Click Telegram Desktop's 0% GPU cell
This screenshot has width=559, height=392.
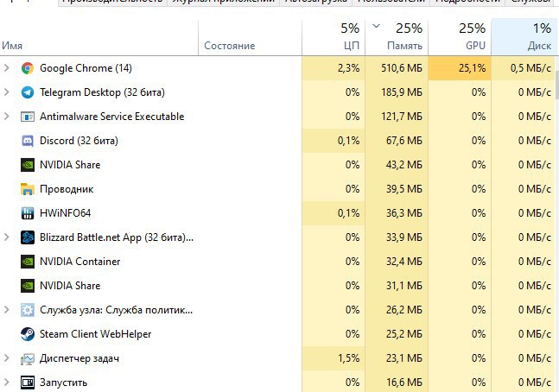pos(460,92)
